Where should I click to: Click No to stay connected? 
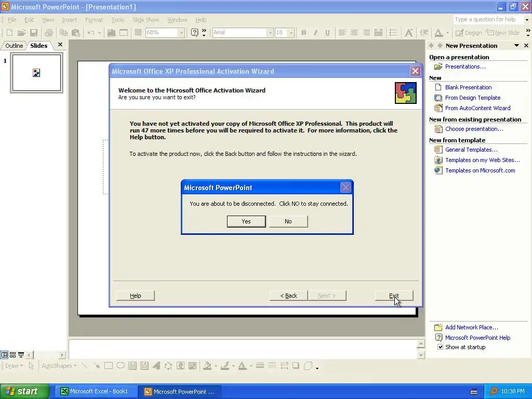(x=288, y=221)
